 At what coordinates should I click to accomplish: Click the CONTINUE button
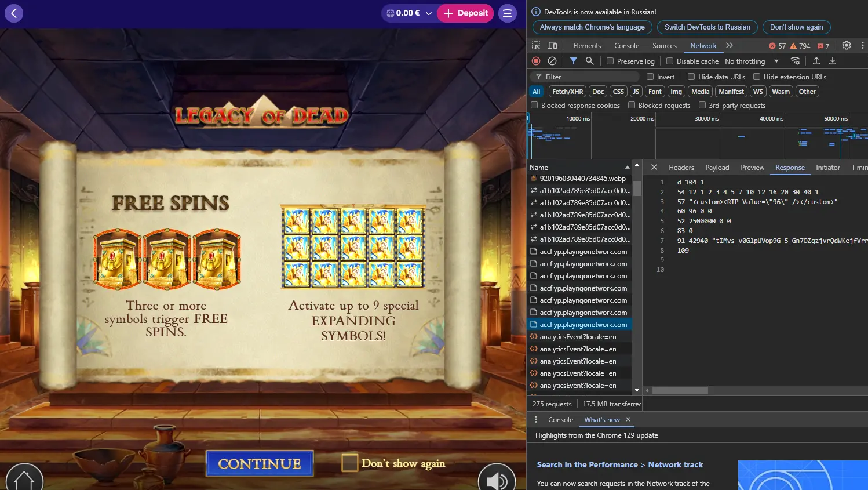260,463
